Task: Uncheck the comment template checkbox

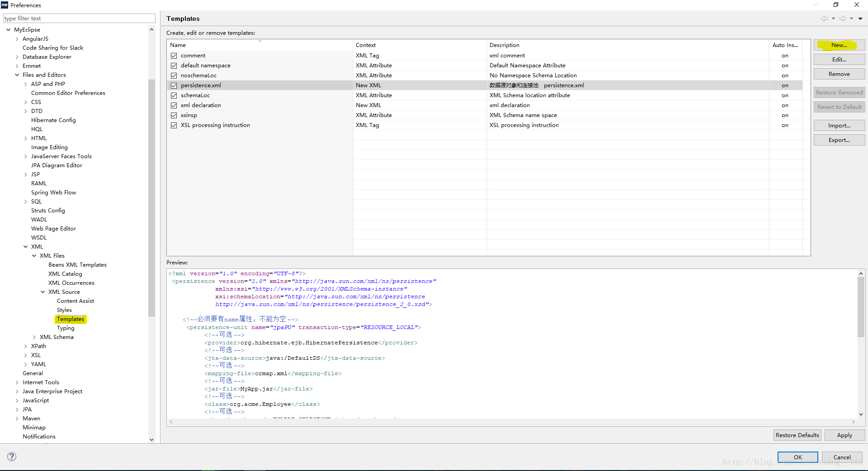Action: pos(174,56)
